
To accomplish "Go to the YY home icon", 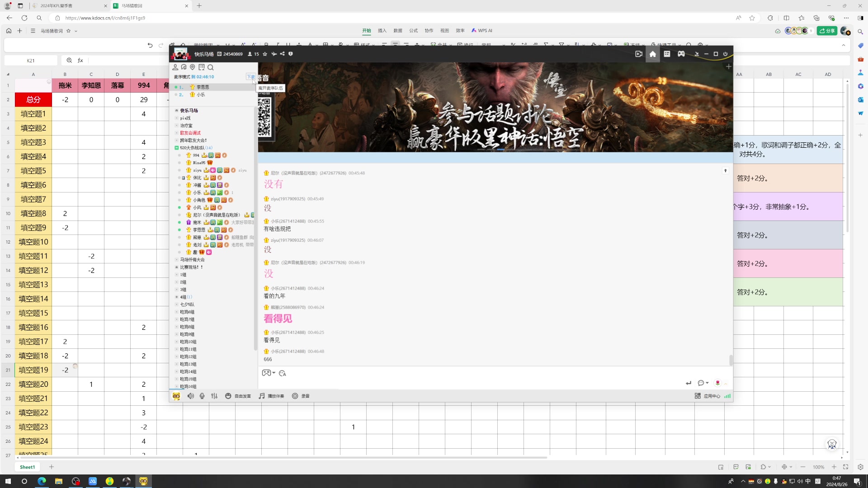I will (652, 54).
